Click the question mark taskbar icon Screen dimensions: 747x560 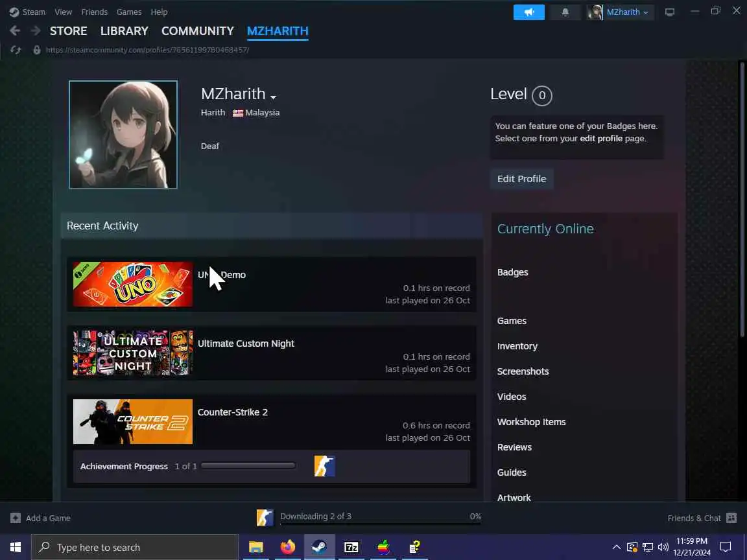[x=415, y=547]
